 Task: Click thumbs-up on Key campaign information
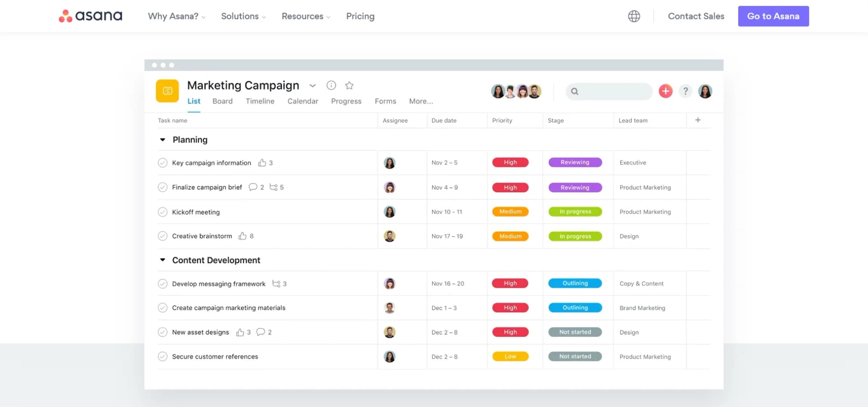[x=262, y=163]
